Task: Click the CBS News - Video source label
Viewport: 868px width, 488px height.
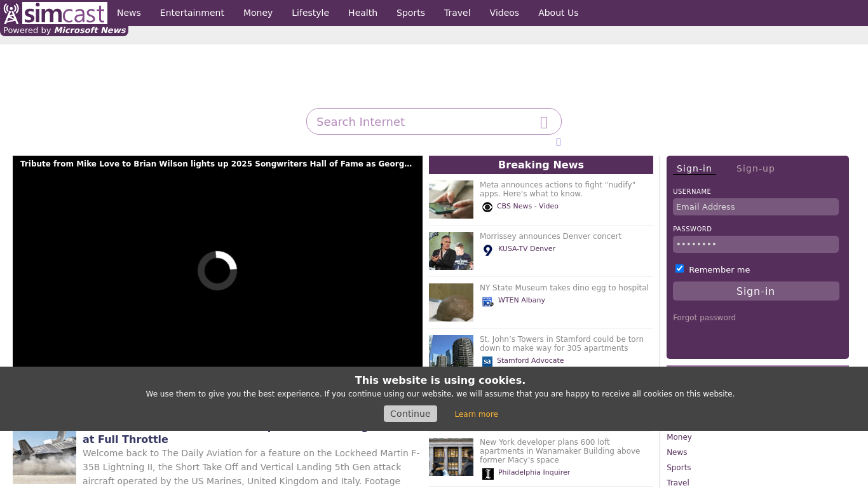Action: point(527,206)
